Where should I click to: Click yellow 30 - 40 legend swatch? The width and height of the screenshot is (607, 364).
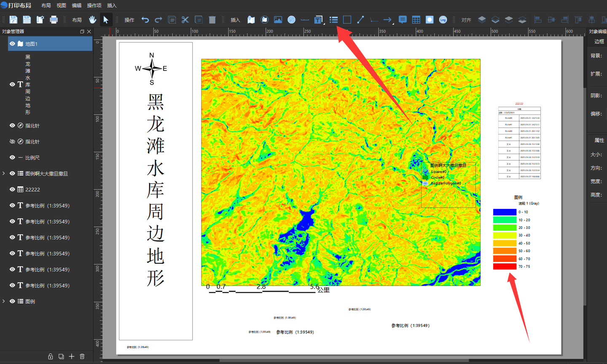click(x=505, y=235)
